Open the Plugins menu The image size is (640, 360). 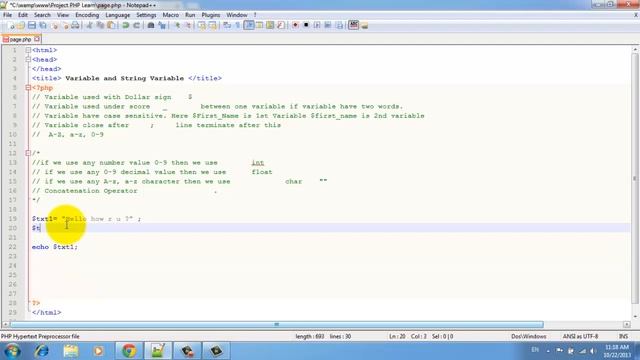pos(211,15)
